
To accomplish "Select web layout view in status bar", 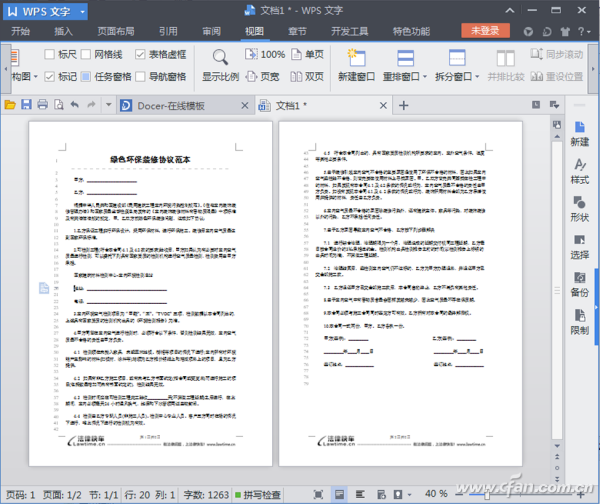I will 381,494.
